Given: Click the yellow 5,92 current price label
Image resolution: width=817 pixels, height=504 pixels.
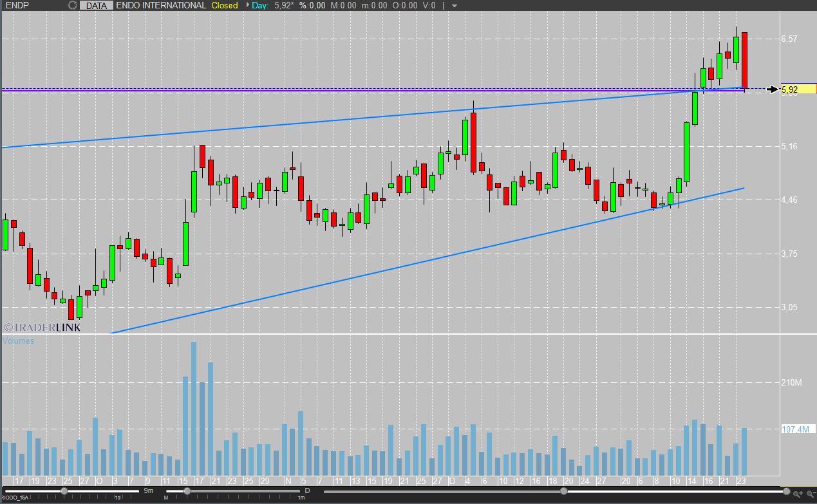Looking at the screenshot, I should pyautogui.click(x=798, y=89).
